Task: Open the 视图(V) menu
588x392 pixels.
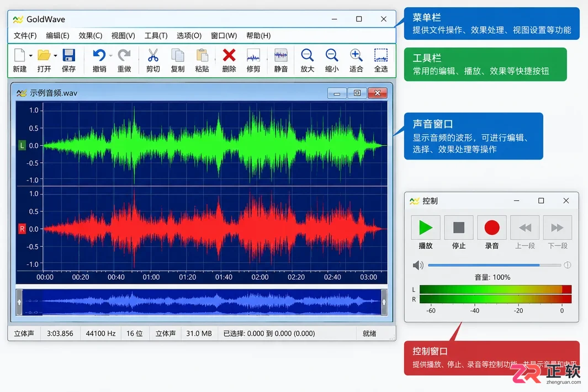Action: (x=123, y=36)
